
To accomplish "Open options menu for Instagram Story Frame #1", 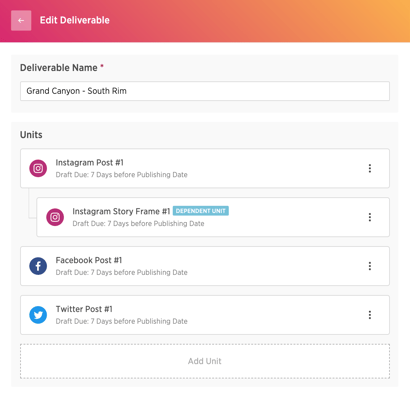I will pyautogui.click(x=370, y=217).
